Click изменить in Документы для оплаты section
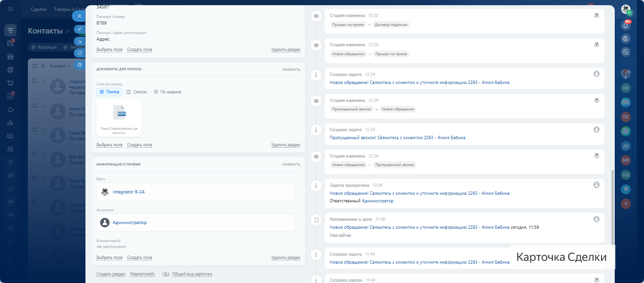The height and width of the screenshot is (283, 644). [x=291, y=69]
